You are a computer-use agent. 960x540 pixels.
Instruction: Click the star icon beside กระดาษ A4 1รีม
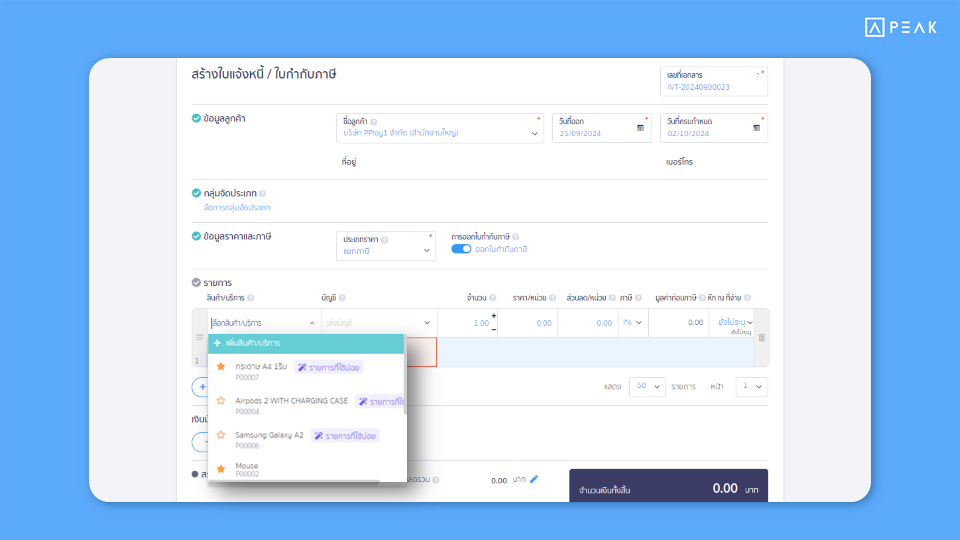click(221, 367)
